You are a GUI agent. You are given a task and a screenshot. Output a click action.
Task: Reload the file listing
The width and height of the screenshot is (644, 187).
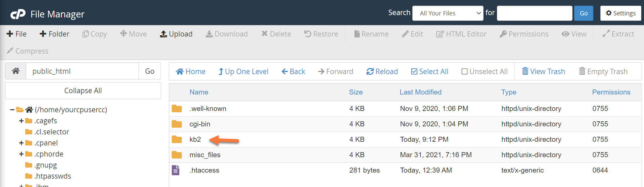click(x=382, y=71)
